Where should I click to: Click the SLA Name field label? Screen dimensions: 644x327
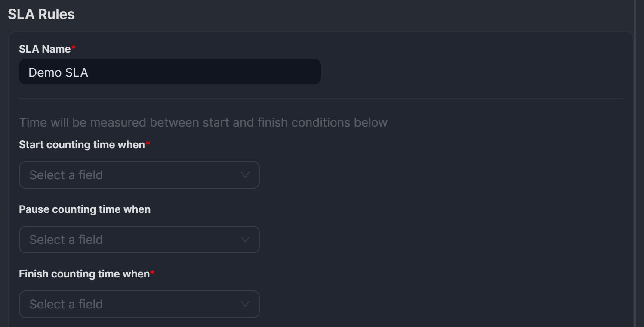tap(45, 49)
